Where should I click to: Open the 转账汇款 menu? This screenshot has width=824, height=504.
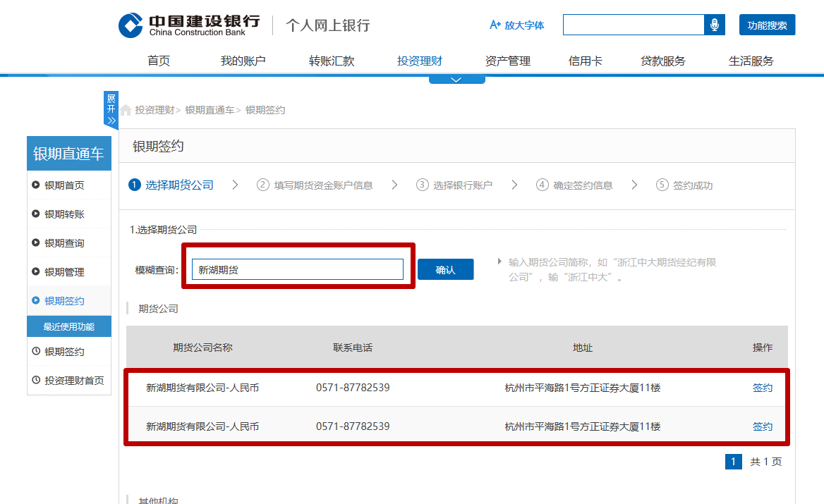tap(332, 61)
